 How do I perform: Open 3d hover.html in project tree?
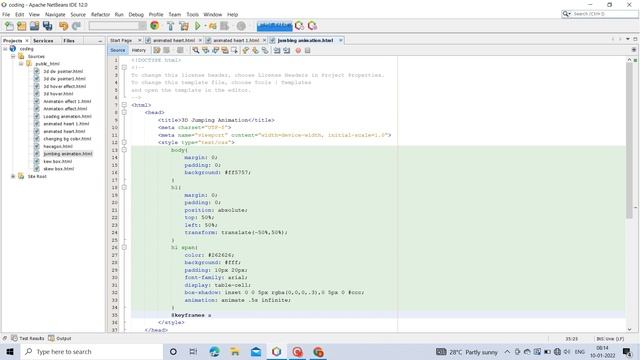click(x=58, y=94)
